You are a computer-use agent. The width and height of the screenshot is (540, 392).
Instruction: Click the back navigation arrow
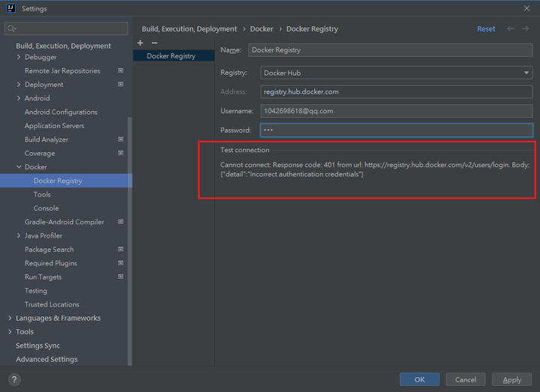tap(511, 29)
